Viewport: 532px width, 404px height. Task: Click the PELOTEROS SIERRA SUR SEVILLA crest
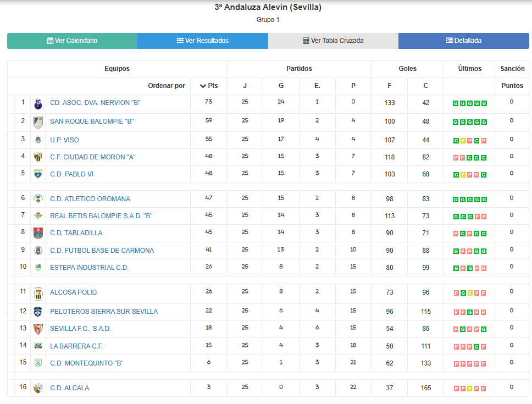coord(38,312)
